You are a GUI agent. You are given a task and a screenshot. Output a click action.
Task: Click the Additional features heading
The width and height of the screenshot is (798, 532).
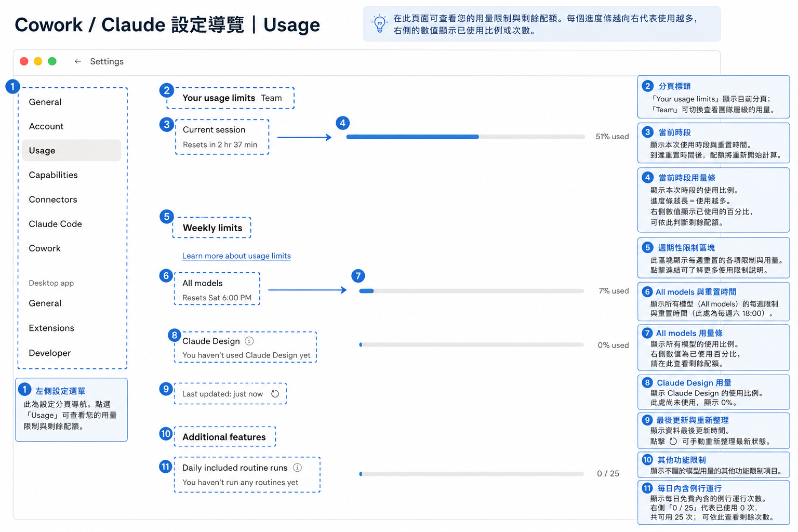click(224, 437)
